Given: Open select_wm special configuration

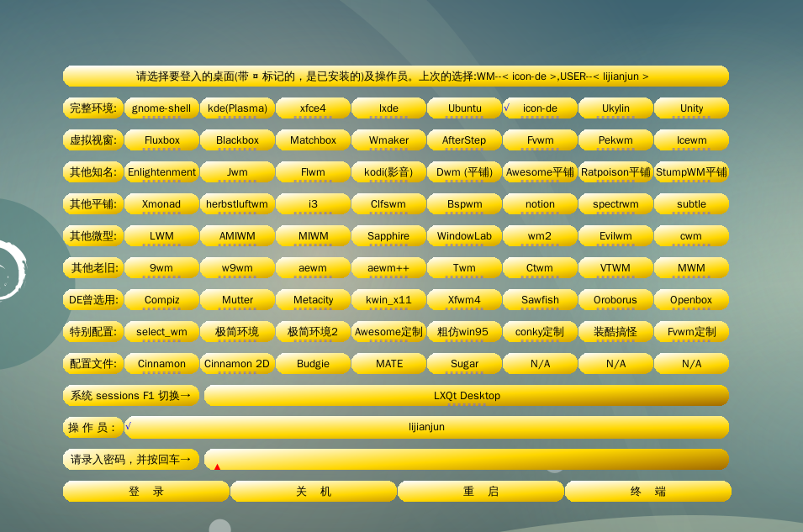Looking at the screenshot, I should coord(161,332).
